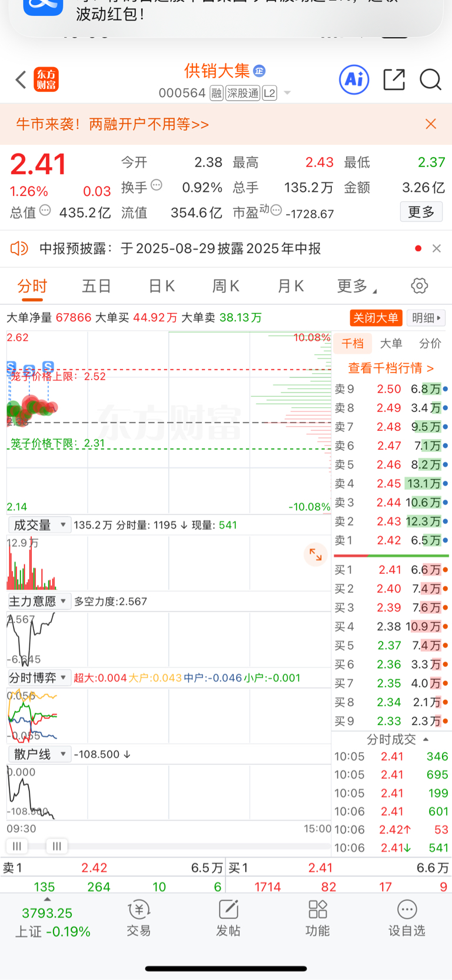Image resolution: width=452 pixels, height=980 pixels.
Task: Select the 分价 order book tab
Action: click(x=430, y=343)
